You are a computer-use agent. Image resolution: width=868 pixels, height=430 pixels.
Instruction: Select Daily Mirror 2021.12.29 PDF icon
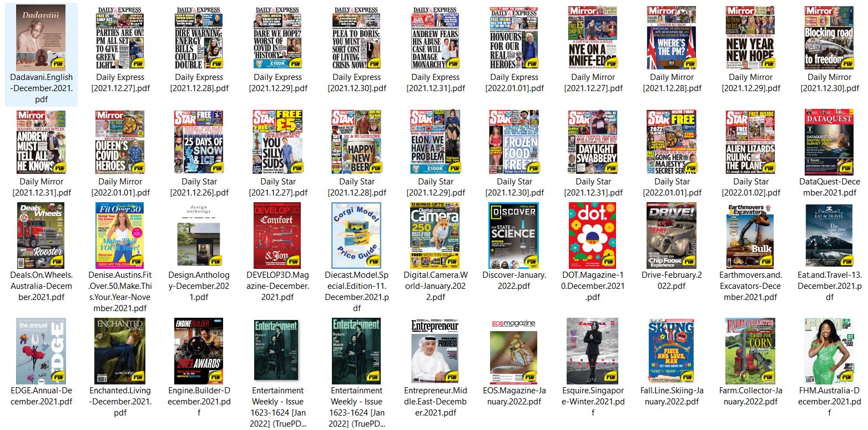[x=750, y=38]
